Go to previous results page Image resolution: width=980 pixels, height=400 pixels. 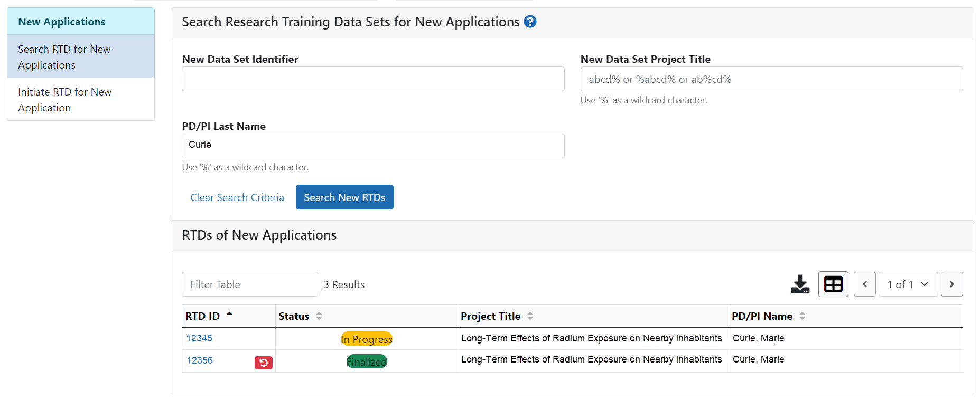coord(865,284)
